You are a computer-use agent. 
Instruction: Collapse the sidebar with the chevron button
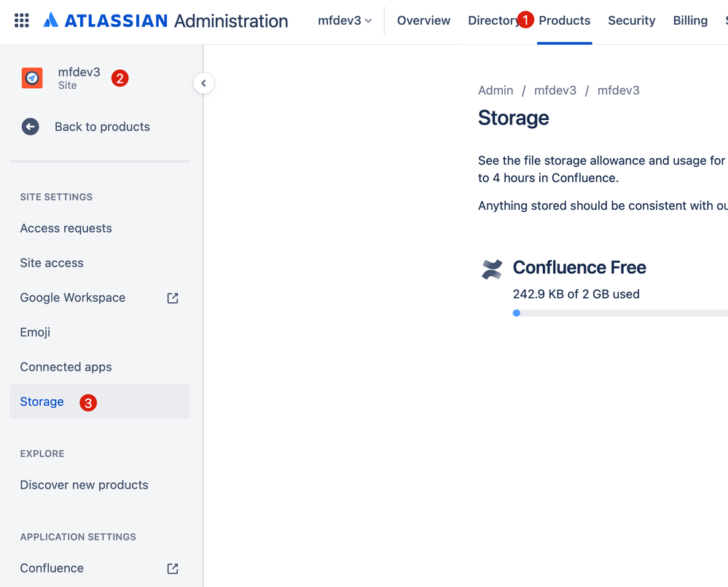pyautogui.click(x=203, y=83)
